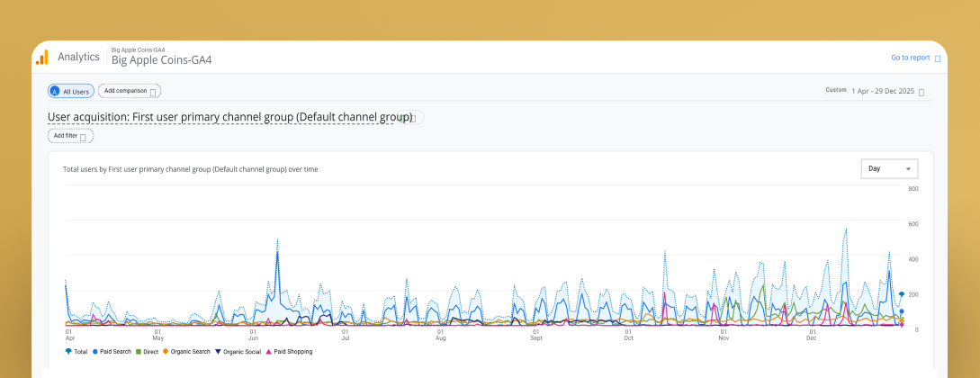Viewport: 980px width, 378px height.
Task: Open the Day granularity dropdown
Action: [889, 168]
